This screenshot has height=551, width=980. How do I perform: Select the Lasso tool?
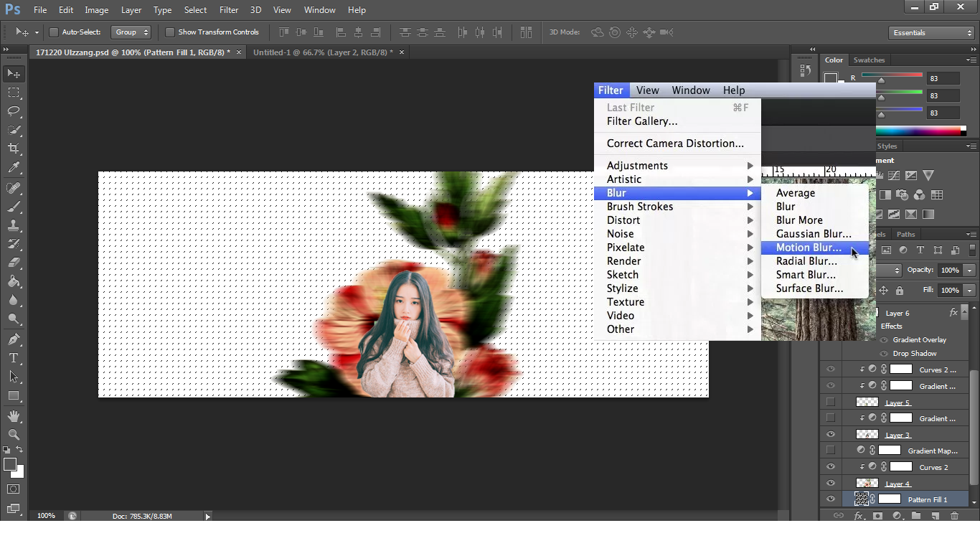click(14, 111)
